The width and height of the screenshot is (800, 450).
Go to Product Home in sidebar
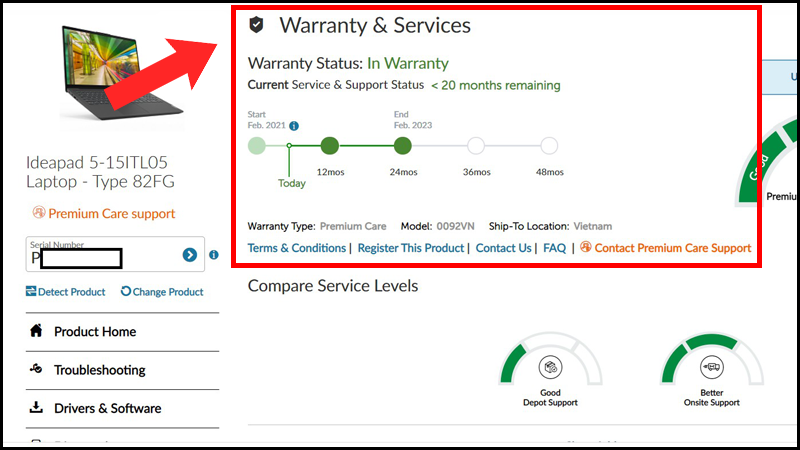[x=94, y=331]
